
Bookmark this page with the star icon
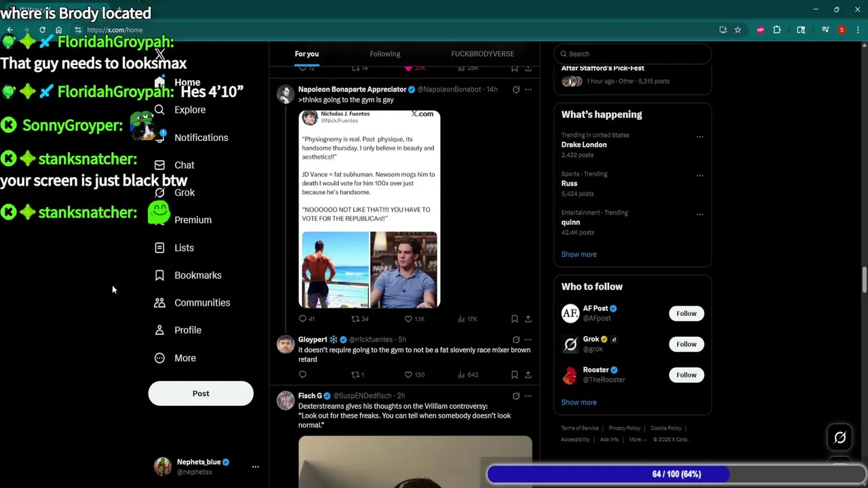pos(738,30)
